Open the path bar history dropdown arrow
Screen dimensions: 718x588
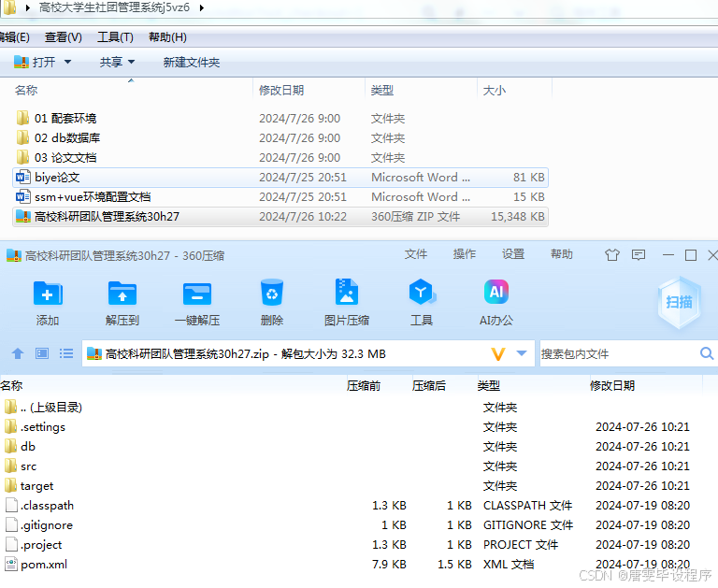click(x=522, y=353)
